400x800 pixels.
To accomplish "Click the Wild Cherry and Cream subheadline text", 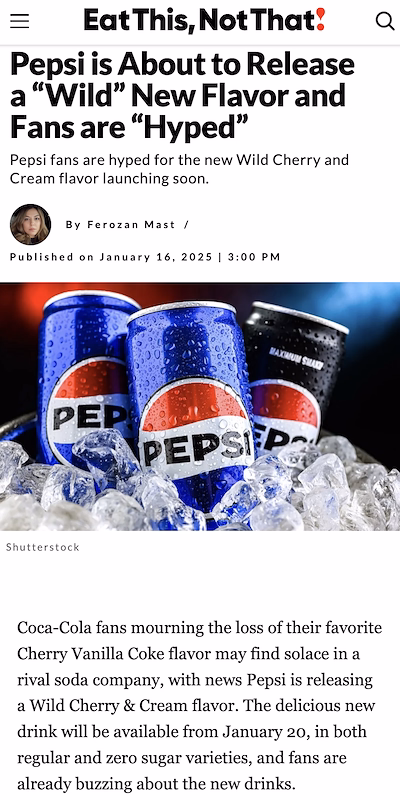I will [179, 169].
